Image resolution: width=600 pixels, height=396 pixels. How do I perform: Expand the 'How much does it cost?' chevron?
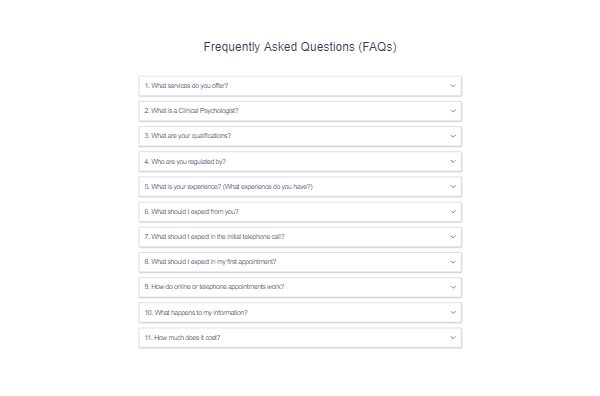pyautogui.click(x=453, y=338)
